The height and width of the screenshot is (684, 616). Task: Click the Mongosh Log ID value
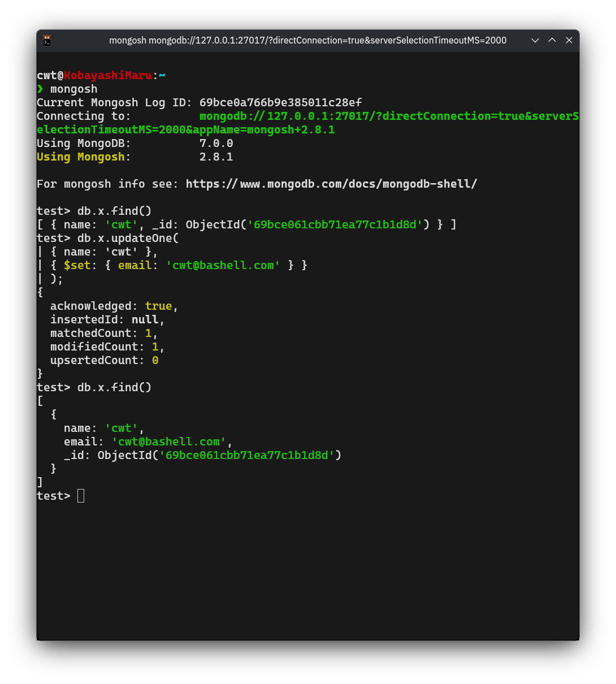pyautogui.click(x=280, y=102)
